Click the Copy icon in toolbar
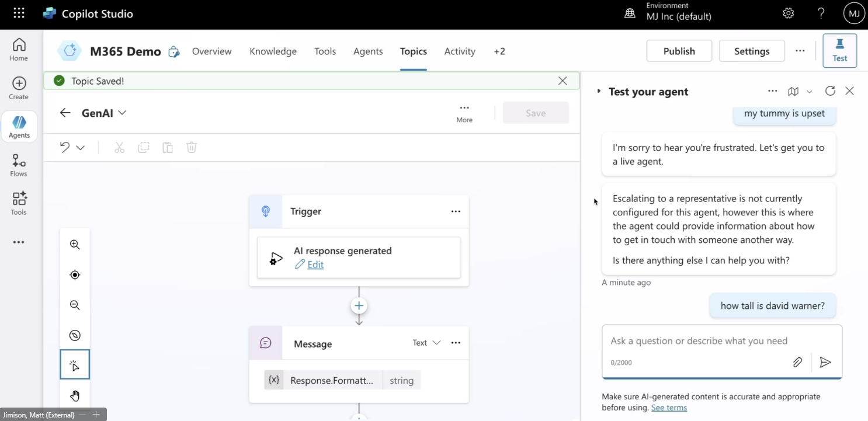 [144, 148]
